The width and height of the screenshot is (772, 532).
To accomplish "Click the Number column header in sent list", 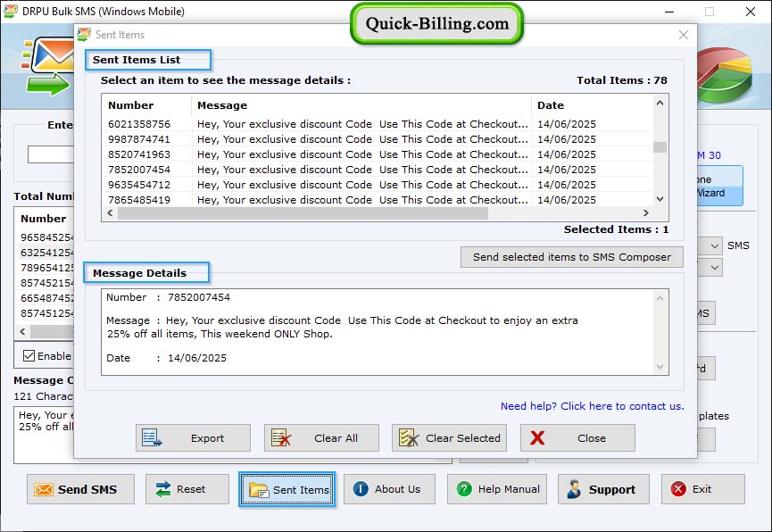I will (x=146, y=105).
